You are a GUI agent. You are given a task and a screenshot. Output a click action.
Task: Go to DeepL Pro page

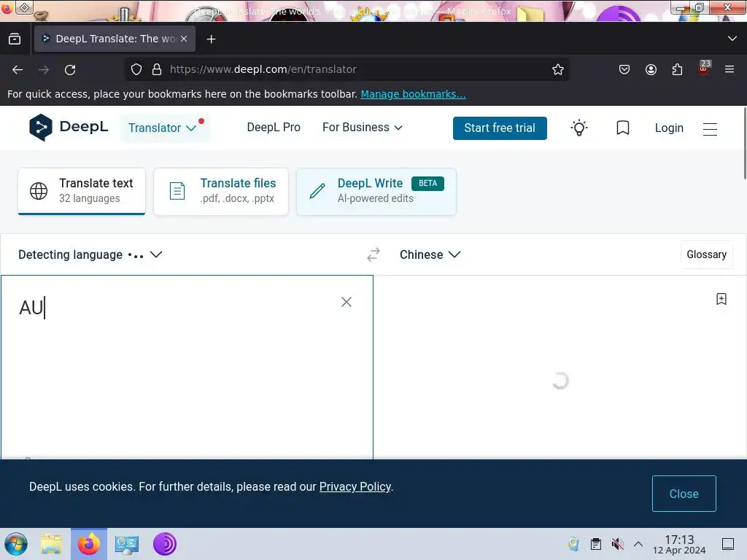coord(274,128)
